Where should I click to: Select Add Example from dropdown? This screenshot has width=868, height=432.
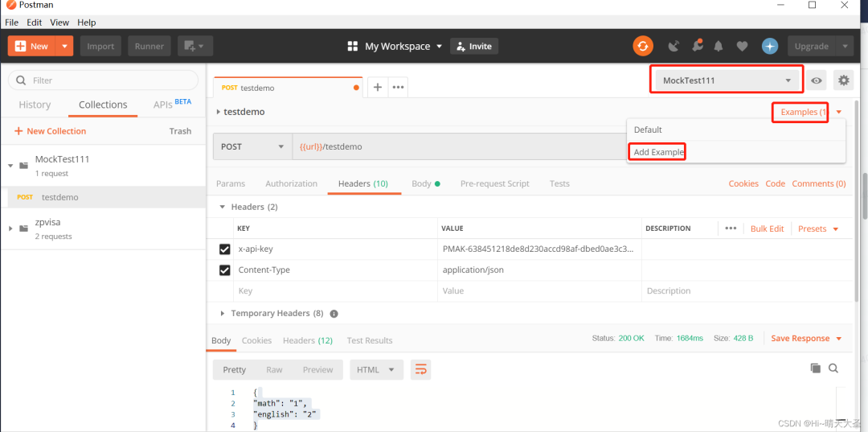(x=659, y=152)
